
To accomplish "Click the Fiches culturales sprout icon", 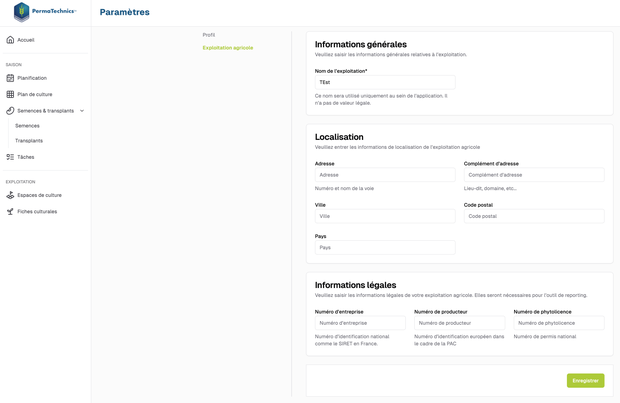I will click(x=10, y=212).
